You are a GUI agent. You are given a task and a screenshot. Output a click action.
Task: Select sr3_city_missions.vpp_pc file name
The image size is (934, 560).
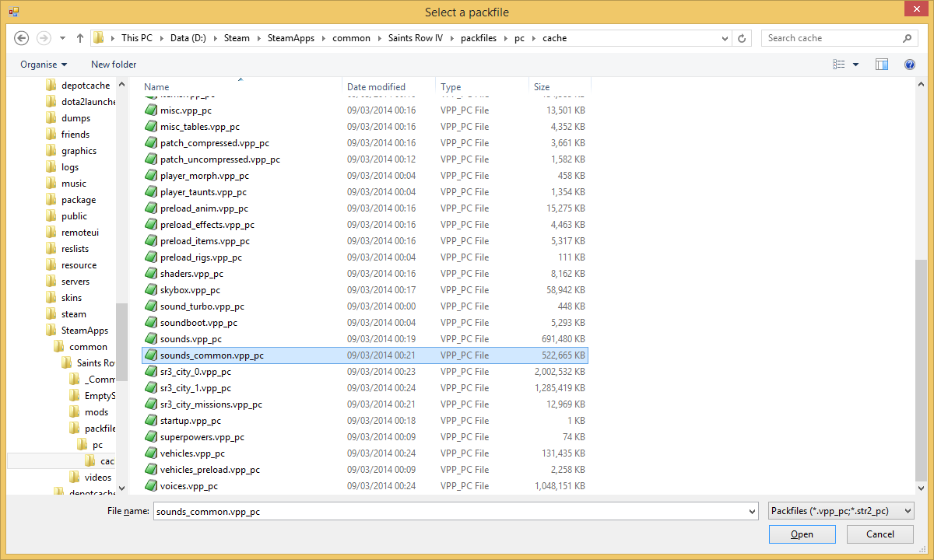[211, 404]
